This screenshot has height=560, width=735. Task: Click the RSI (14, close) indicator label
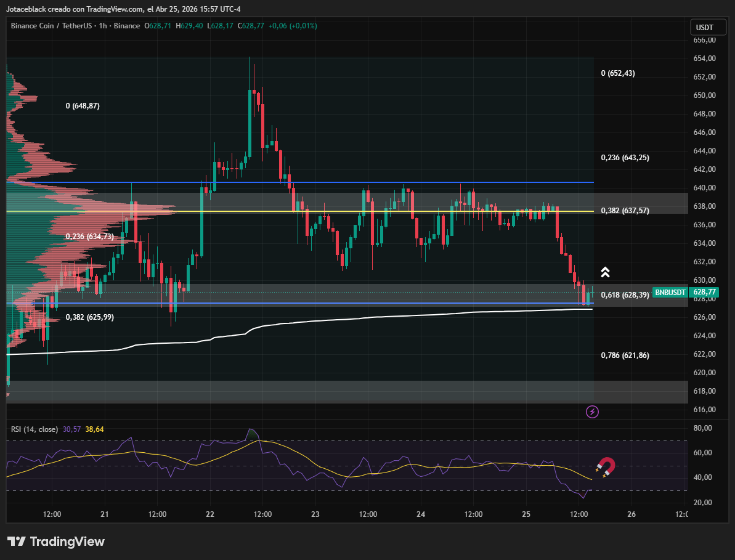tap(35, 429)
